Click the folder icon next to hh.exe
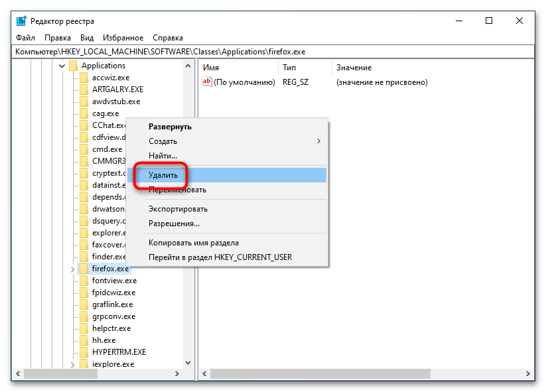The image size is (546, 392). tap(84, 340)
